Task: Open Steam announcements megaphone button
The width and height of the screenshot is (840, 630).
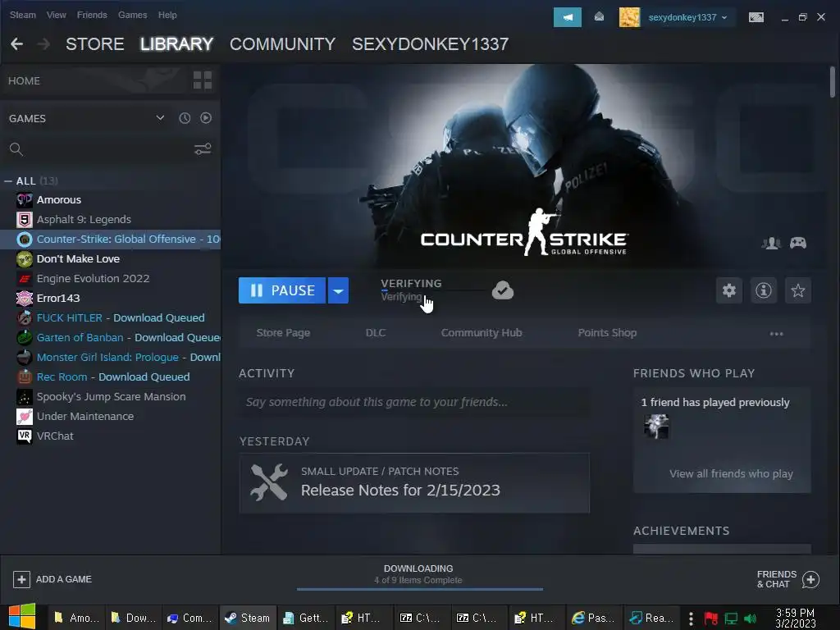Action: point(567,17)
